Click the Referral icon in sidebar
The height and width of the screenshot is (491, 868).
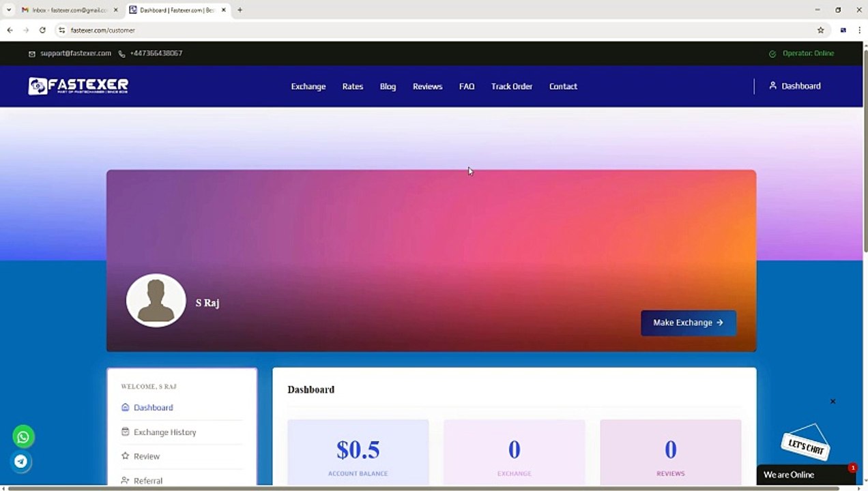[125, 481]
